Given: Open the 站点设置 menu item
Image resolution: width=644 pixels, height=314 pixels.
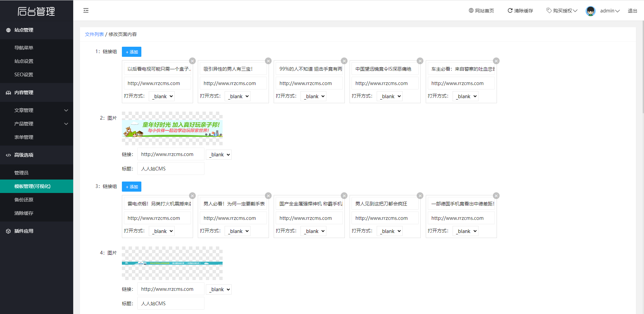Looking at the screenshot, I should [x=37, y=61].
